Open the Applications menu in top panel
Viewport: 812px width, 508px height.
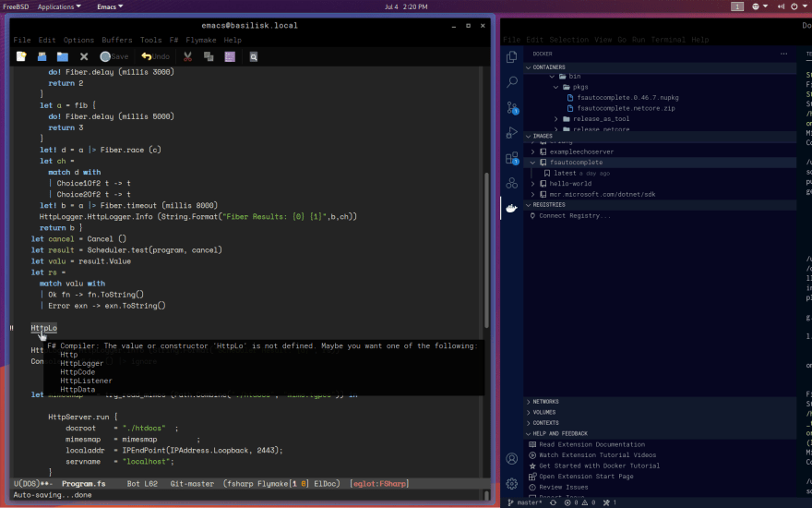[59, 6]
